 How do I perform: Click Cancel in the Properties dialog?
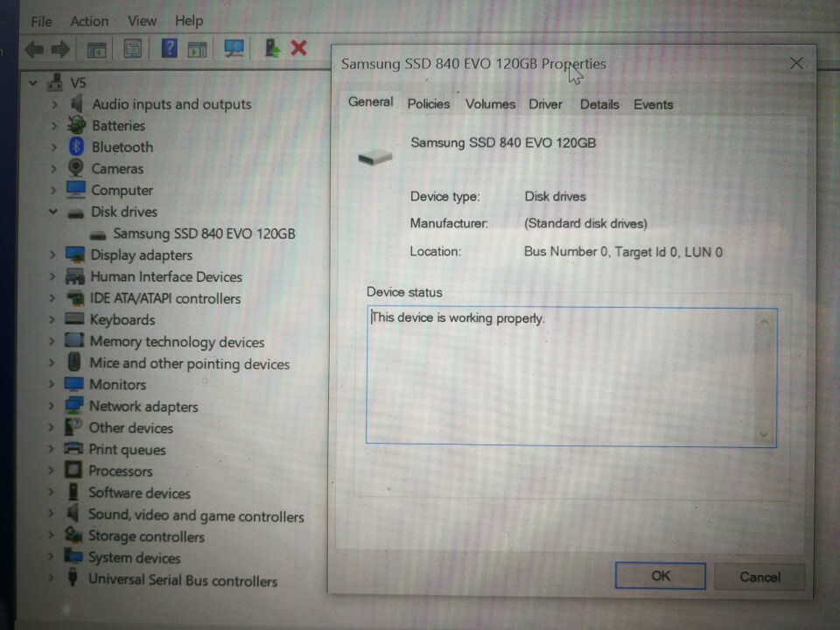[759, 577]
